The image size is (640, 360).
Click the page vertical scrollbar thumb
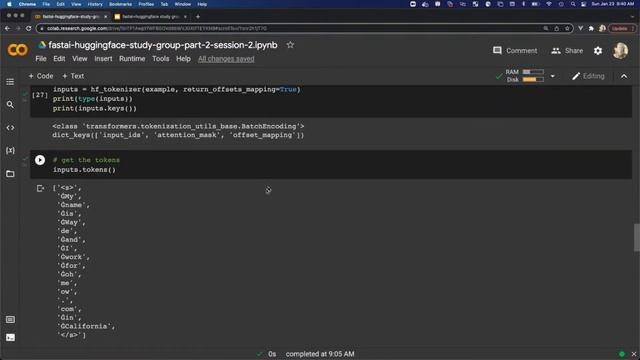click(x=637, y=238)
